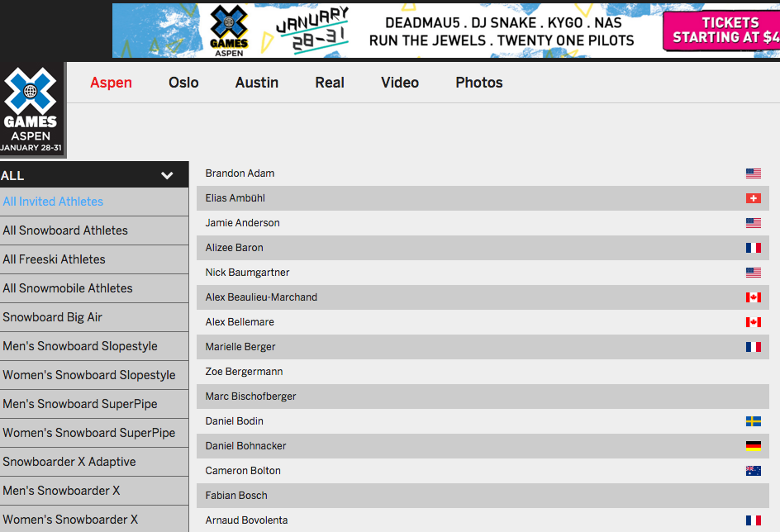
Task: Select Women's Snowboarder X filter
Action: click(x=94, y=520)
